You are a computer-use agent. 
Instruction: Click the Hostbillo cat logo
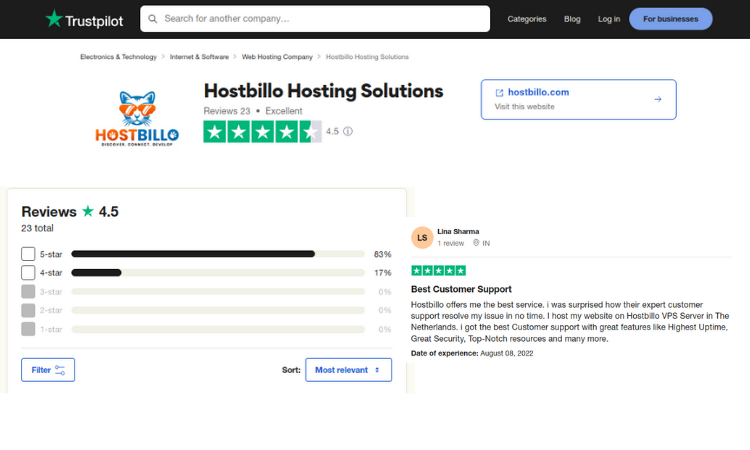pos(137,119)
